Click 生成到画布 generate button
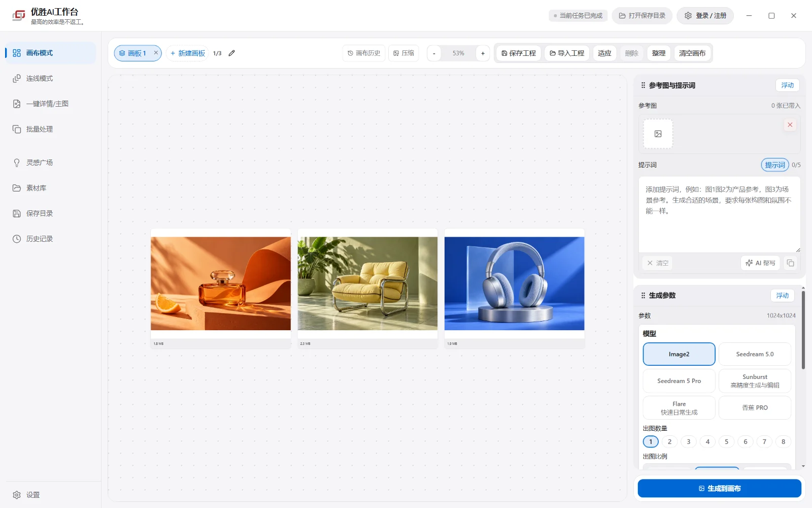The image size is (812, 508). pyautogui.click(x=720, y=488)
